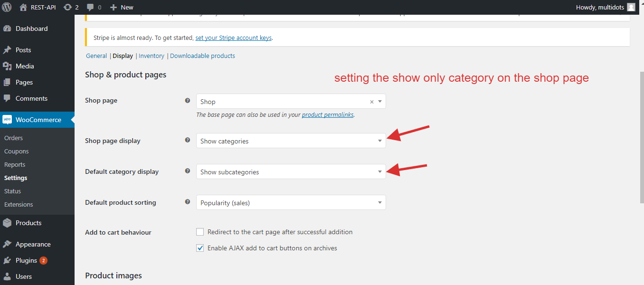
Task: Switch to the Inventory sub-tab
Action: click(152, 56)
